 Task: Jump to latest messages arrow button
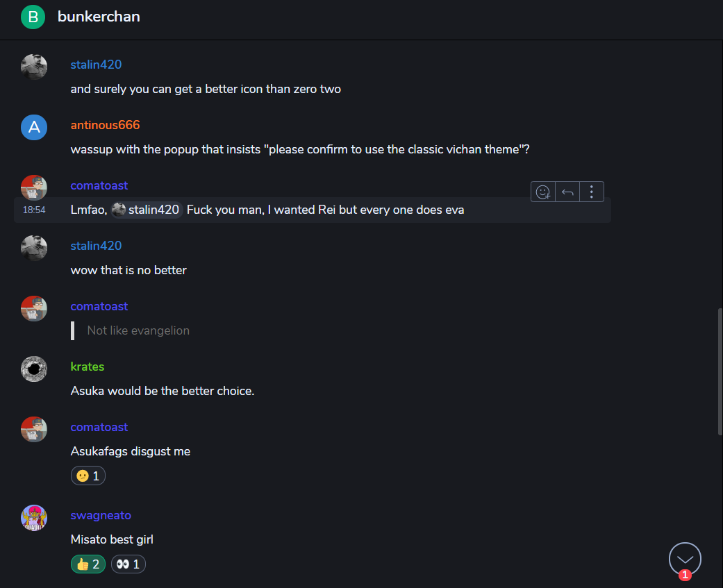[x=685, y=559]
